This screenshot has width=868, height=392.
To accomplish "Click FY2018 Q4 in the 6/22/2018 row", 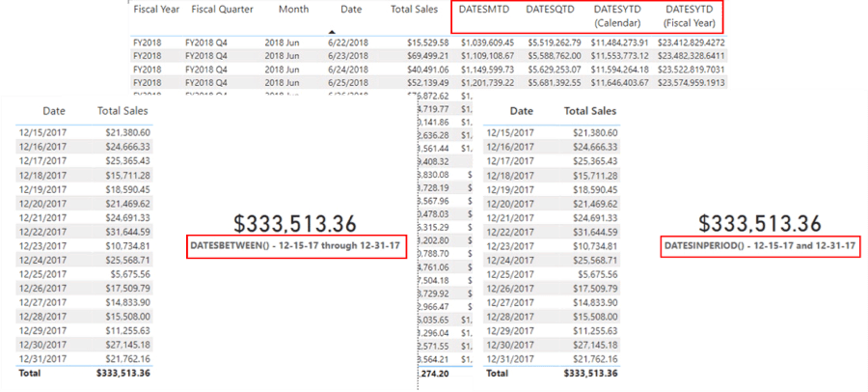I will coord(206,42).
